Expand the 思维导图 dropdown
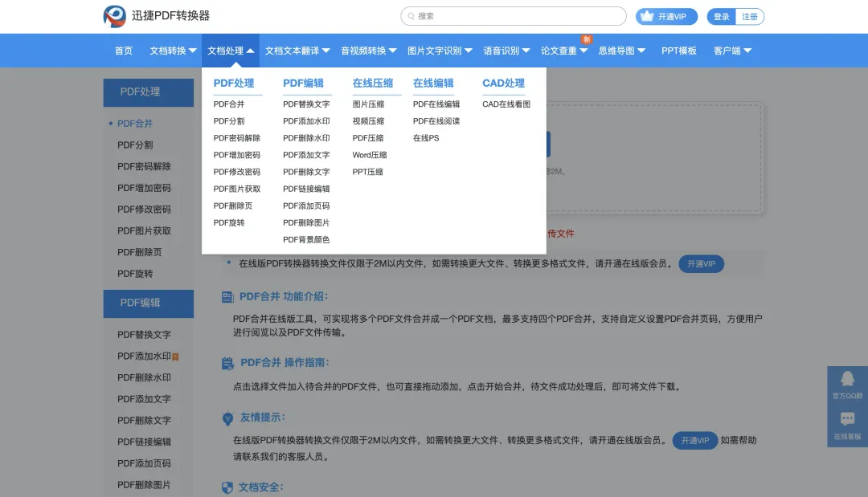 (x=621, y=51)
